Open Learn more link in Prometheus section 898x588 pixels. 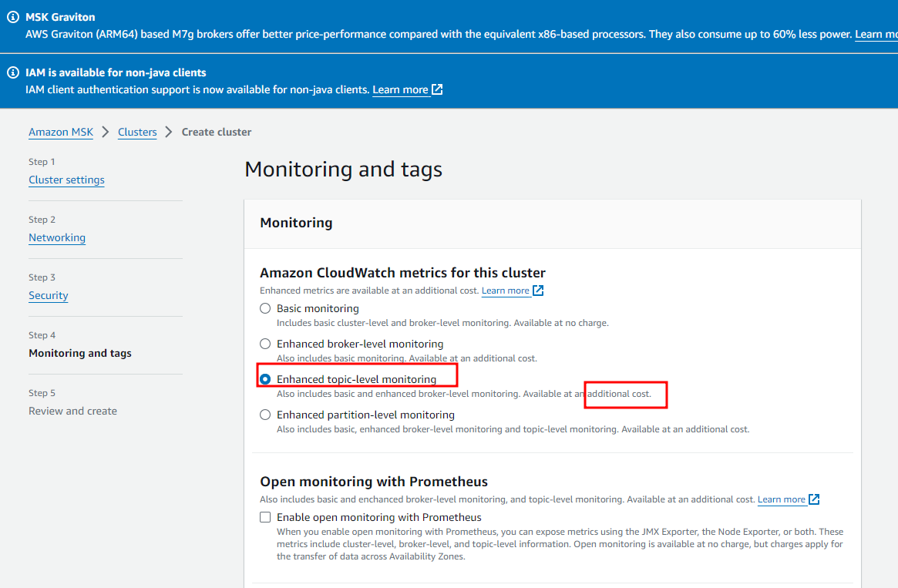click(781, 499)
